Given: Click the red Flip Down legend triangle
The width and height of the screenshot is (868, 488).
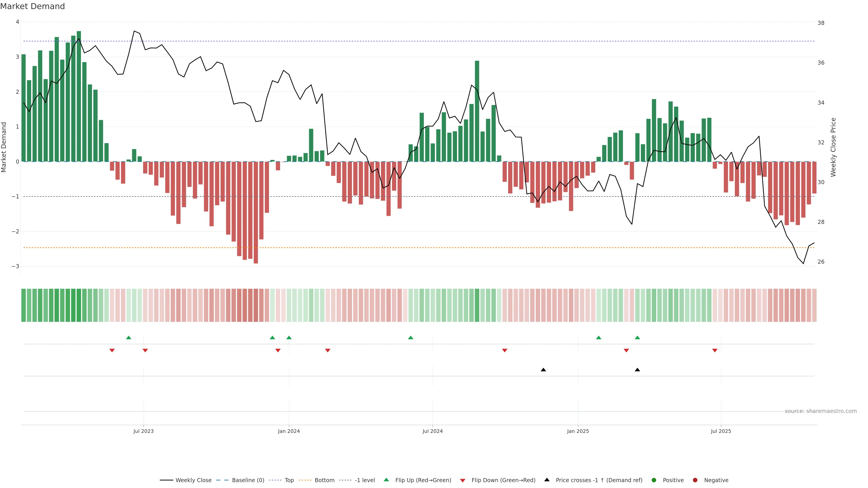Looking at the screenshot, I should coord(463,481).
